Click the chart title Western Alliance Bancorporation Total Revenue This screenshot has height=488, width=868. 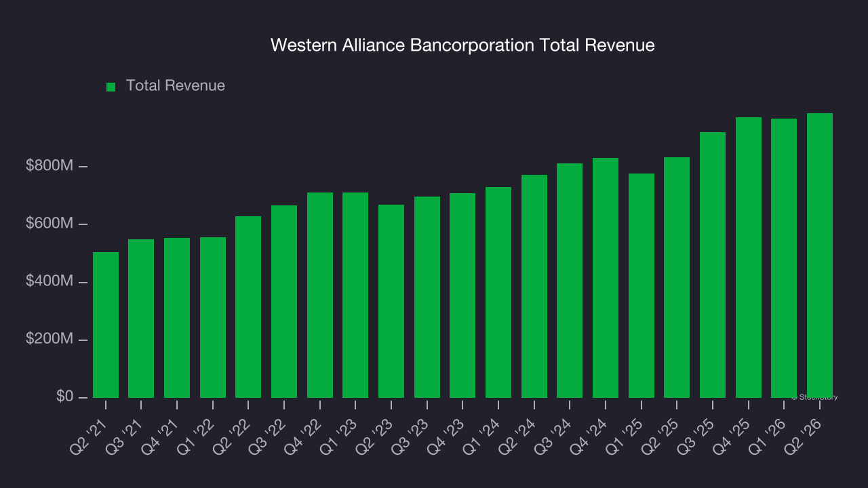click(462, 45)
